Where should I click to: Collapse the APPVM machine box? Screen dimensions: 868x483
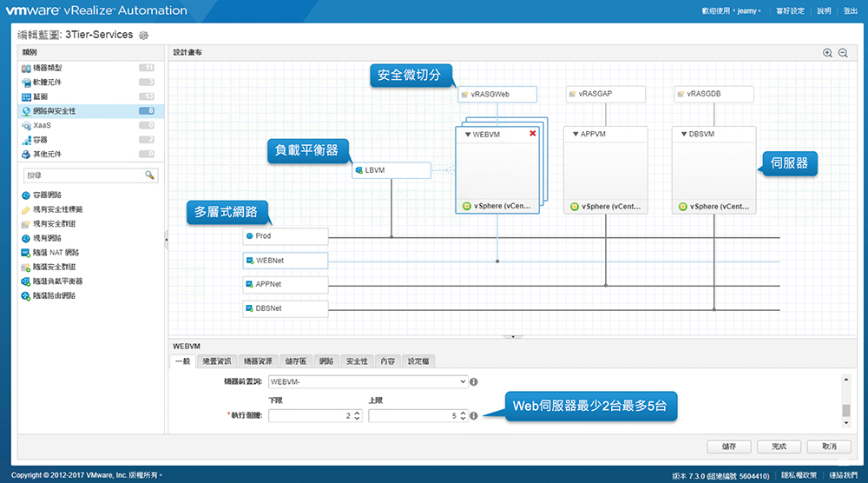click(x=575, y=134)
